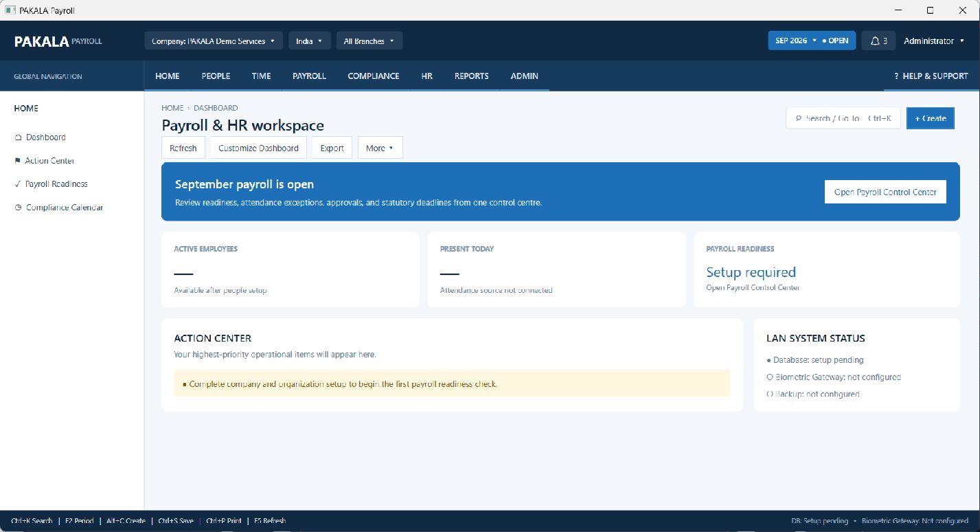The image size is (980, 532).
Task: Click Alt+C Create in the status bar
Action: tap(126, 521)
